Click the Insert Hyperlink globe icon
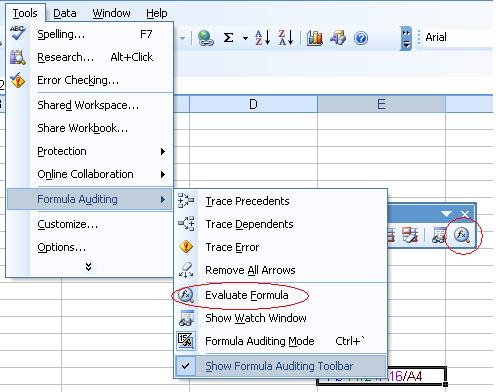The height and width of the screenshot is (392, 496). point(205,38)
